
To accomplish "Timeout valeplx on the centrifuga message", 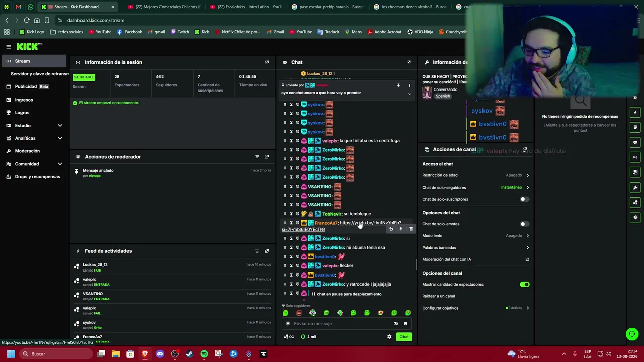I will point(291,141).
